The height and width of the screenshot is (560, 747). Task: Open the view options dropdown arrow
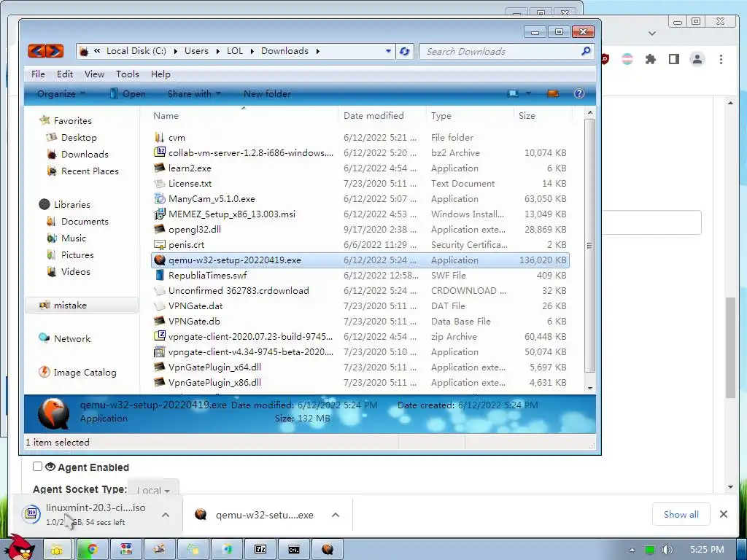point(528,93)
